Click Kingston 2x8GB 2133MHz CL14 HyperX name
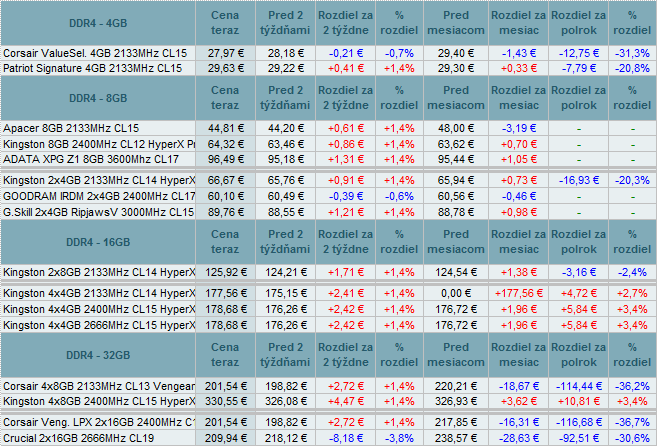This screenshot has height=446, width=657. click(x=99, y=272)
